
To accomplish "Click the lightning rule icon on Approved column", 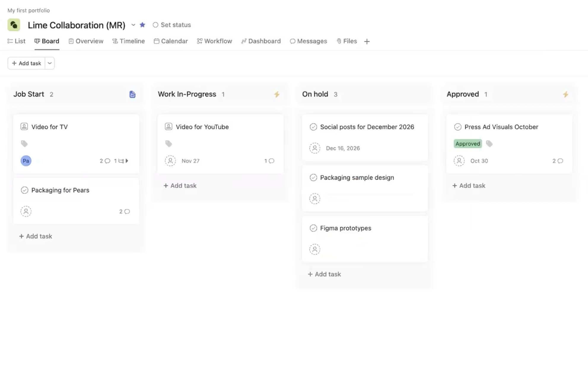I will coord(565,94).
